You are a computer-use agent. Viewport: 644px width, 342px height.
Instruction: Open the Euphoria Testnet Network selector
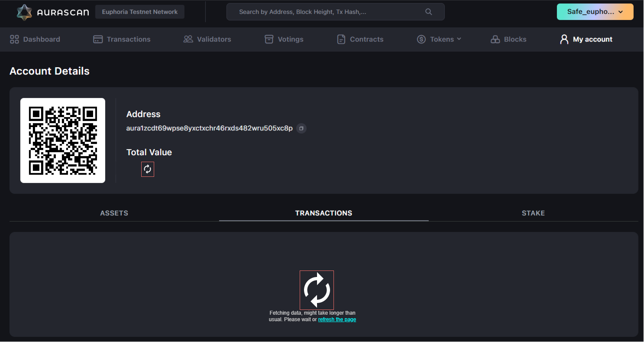(x=139, y=12)
